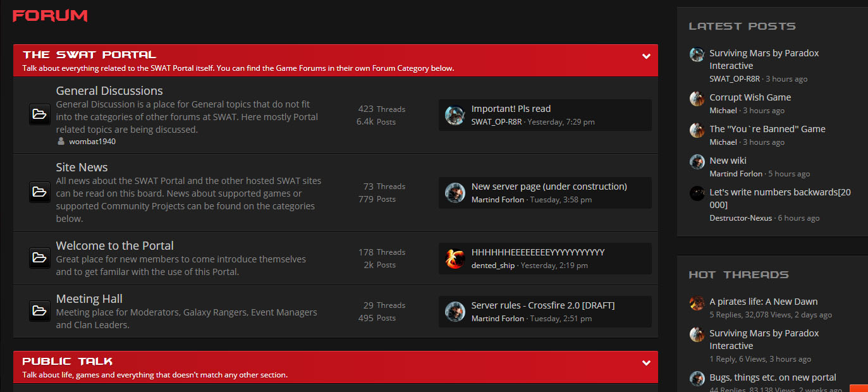
Task: Open the Important! Pls read thread
Action: [x=511, y=109]
